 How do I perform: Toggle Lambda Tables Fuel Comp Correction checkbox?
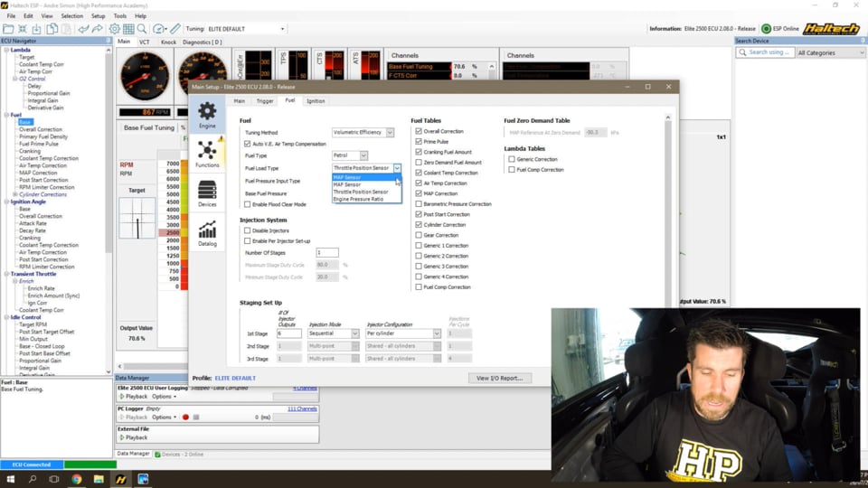click(512, 170)
